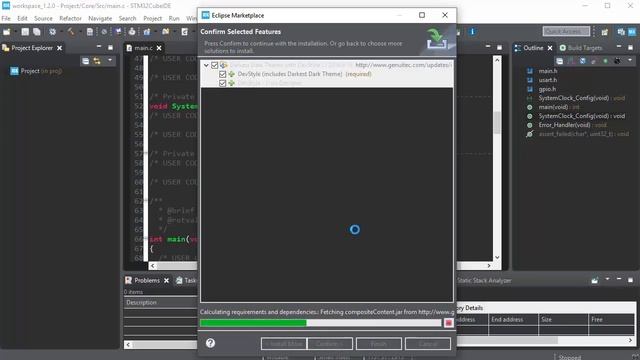This screenshot has width=640, height=360.
Task: Click the toolbar icon after the hammer
Action: tap(90, 31)
